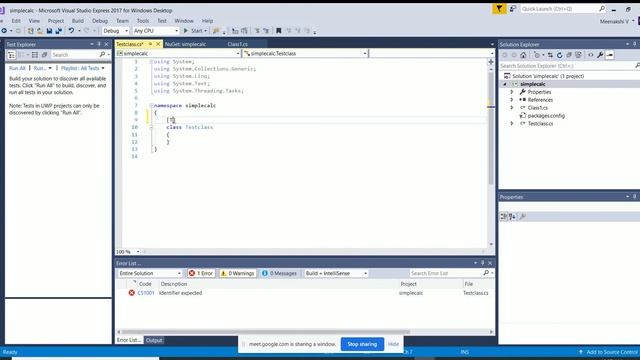Click the Categorized icon in the Properties panel

click(503, 217)
